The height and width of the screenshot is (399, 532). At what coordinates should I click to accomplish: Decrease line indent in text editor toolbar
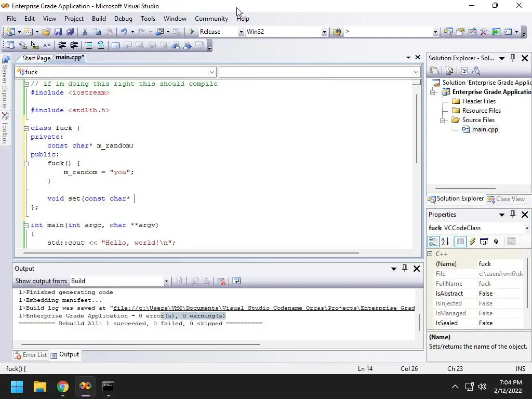(x=62, y=45)
